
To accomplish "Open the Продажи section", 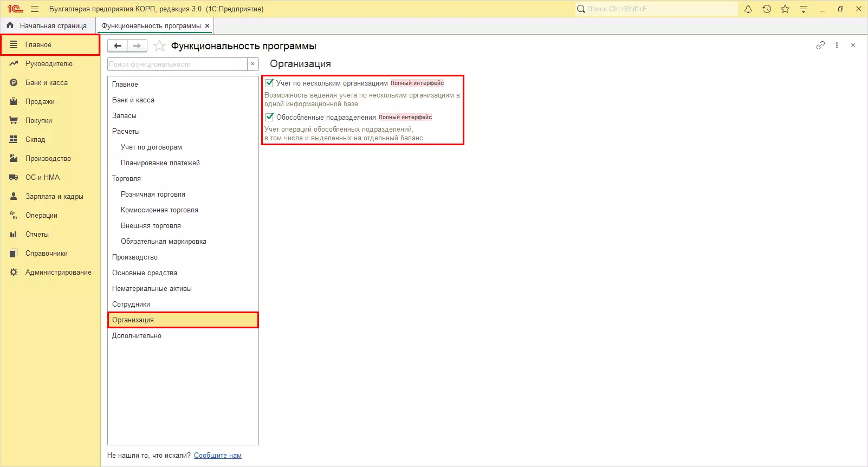I will pos(50,101).
